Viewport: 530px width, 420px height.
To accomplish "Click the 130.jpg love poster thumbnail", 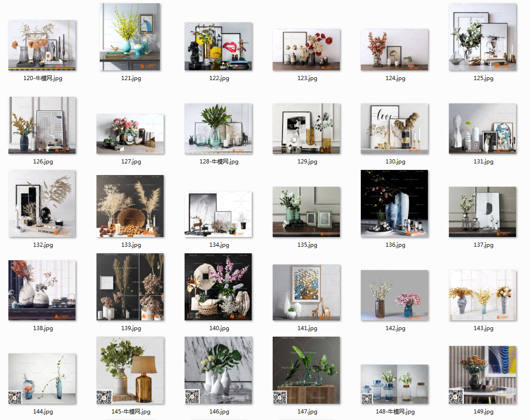I will [x=394, y=129].
